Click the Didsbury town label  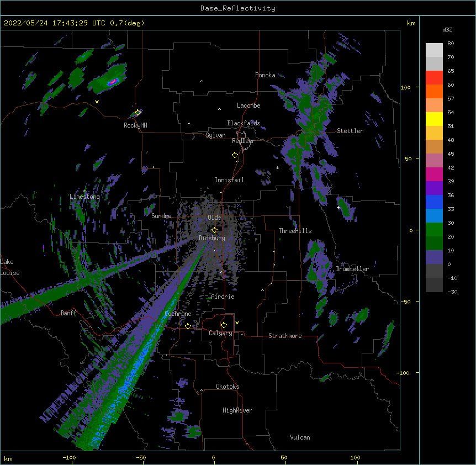[x=212, y=238]
